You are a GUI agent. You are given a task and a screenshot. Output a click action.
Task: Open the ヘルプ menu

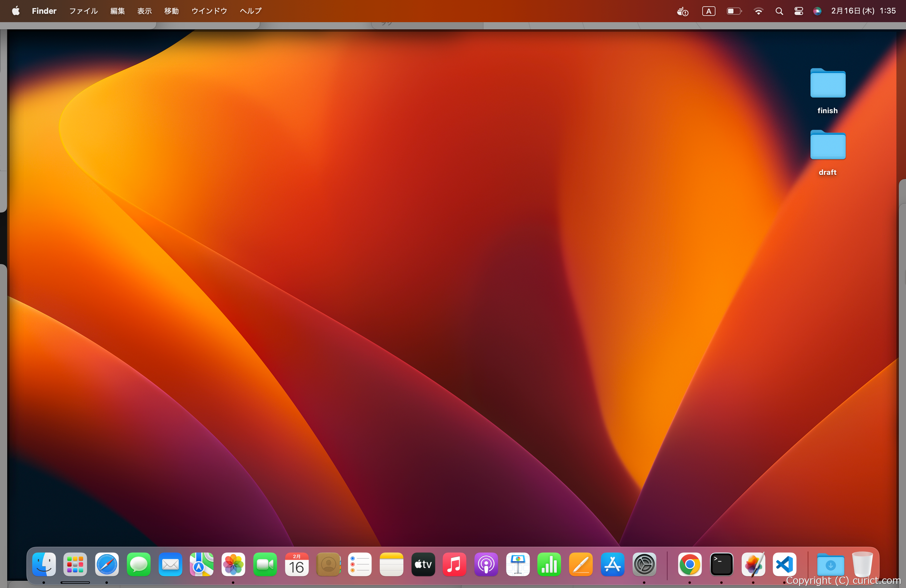(x=251, y=11)
